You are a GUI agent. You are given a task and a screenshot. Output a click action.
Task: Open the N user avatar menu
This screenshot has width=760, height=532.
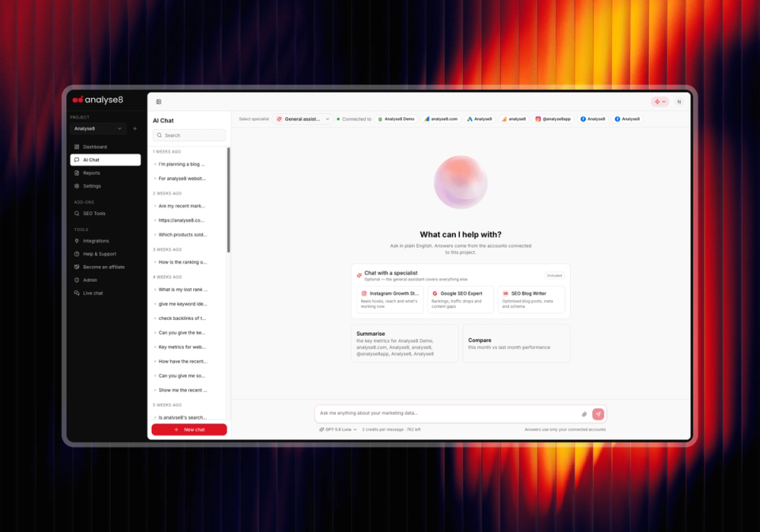tap(679, 102)
